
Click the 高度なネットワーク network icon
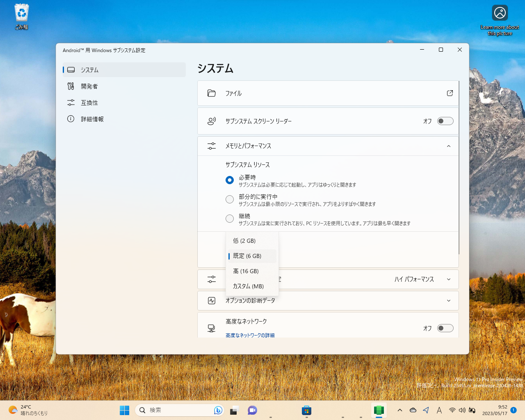[211, 328]
